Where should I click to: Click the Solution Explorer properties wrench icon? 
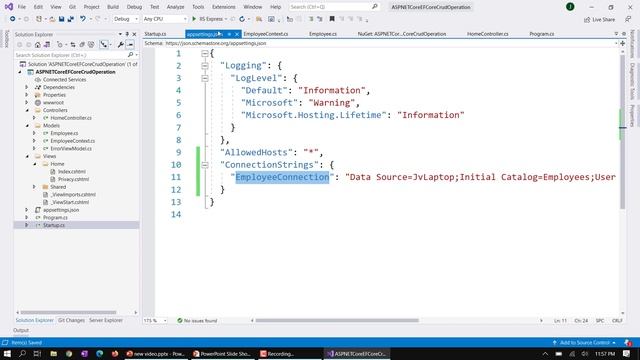pyautogui.click(x=120, y=44)
